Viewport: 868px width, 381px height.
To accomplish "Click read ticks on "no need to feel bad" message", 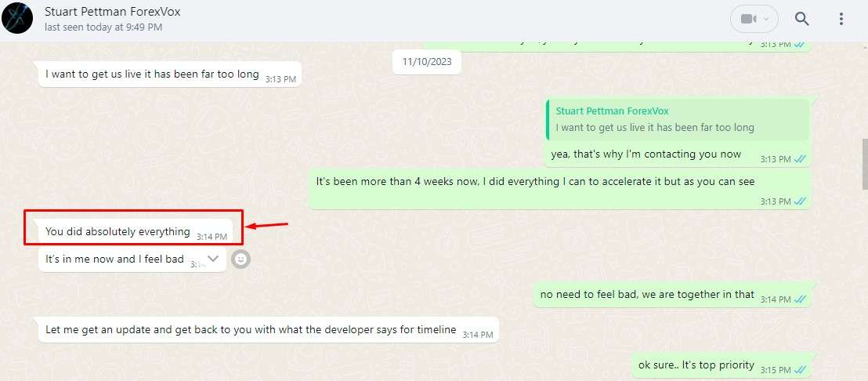I will coord(800,299).
